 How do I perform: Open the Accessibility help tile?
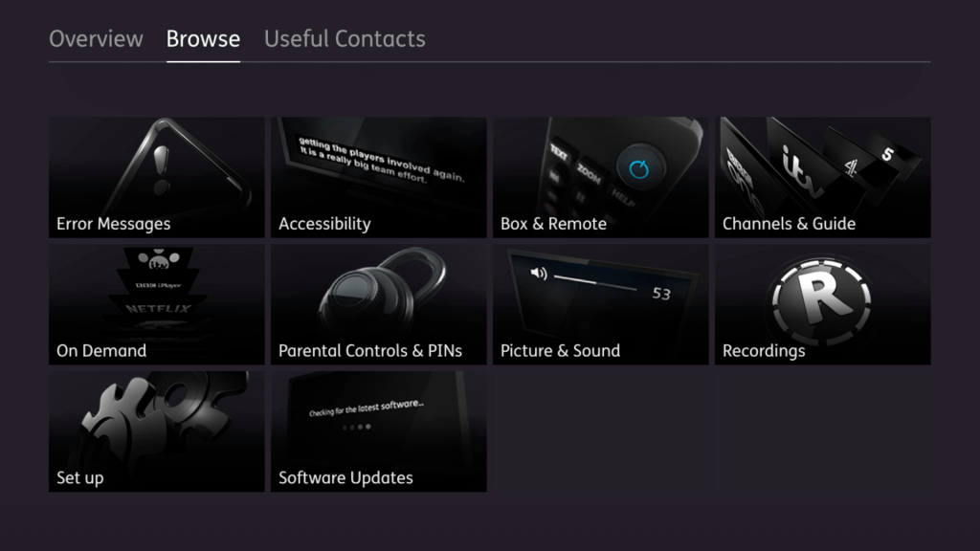(x=378, y=177)
